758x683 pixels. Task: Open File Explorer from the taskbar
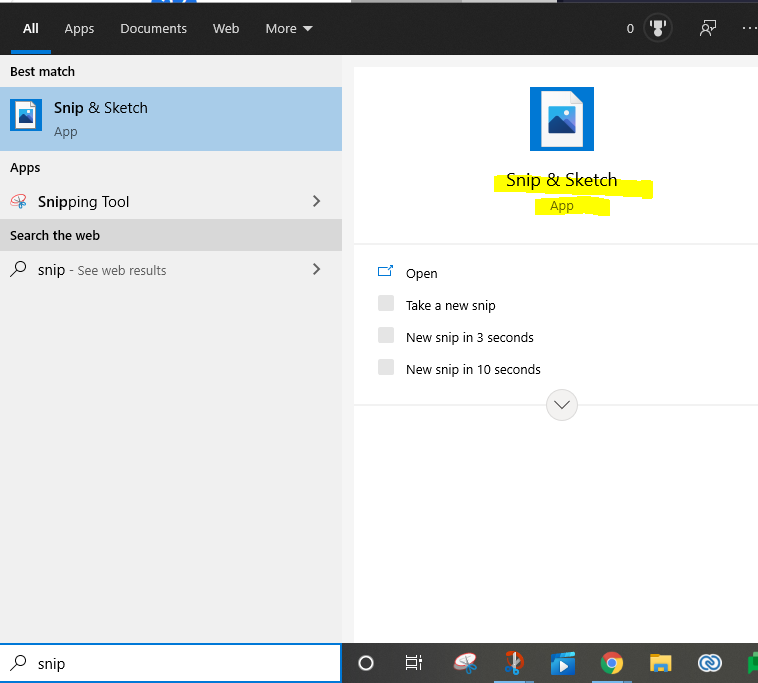[x=660, y=663]
